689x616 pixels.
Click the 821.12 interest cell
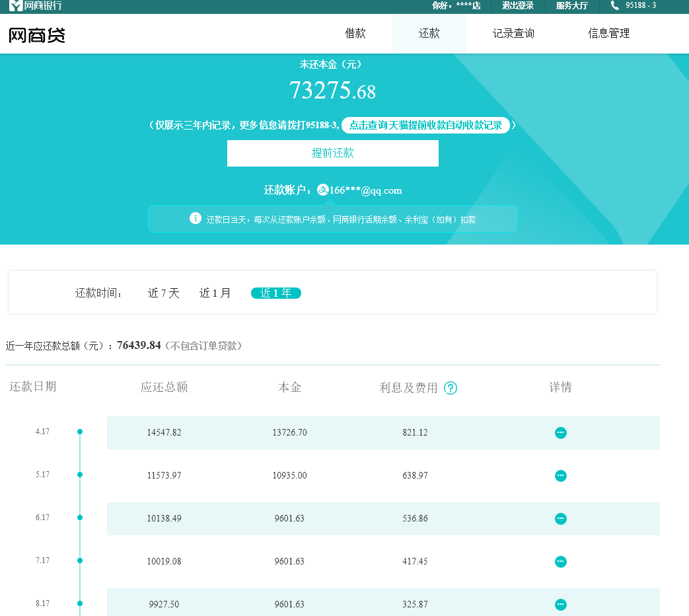pos(415,433)
